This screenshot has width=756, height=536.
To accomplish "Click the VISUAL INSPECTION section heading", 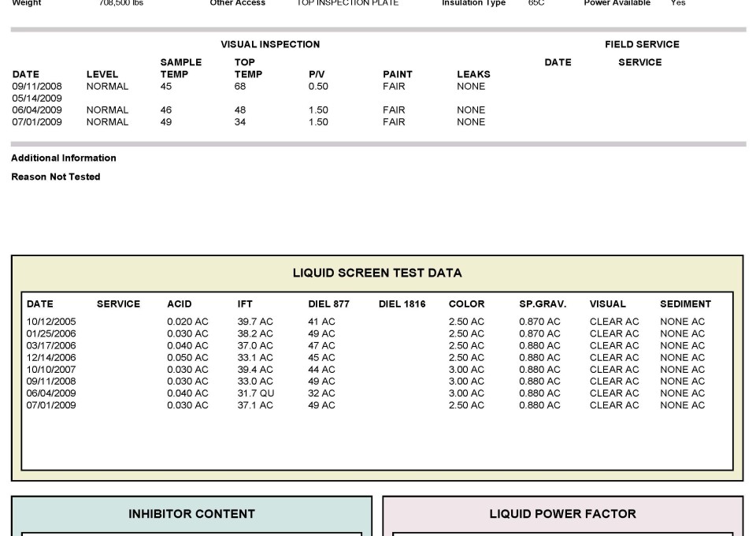I will point(270,44).
